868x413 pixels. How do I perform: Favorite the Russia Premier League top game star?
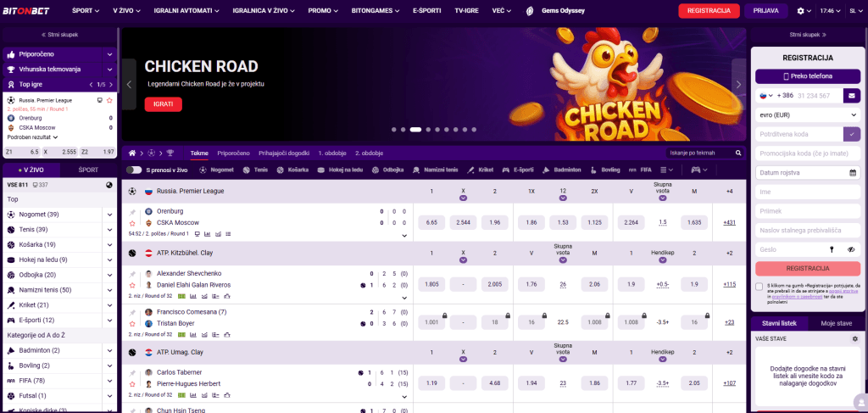[x=109, y=101]
